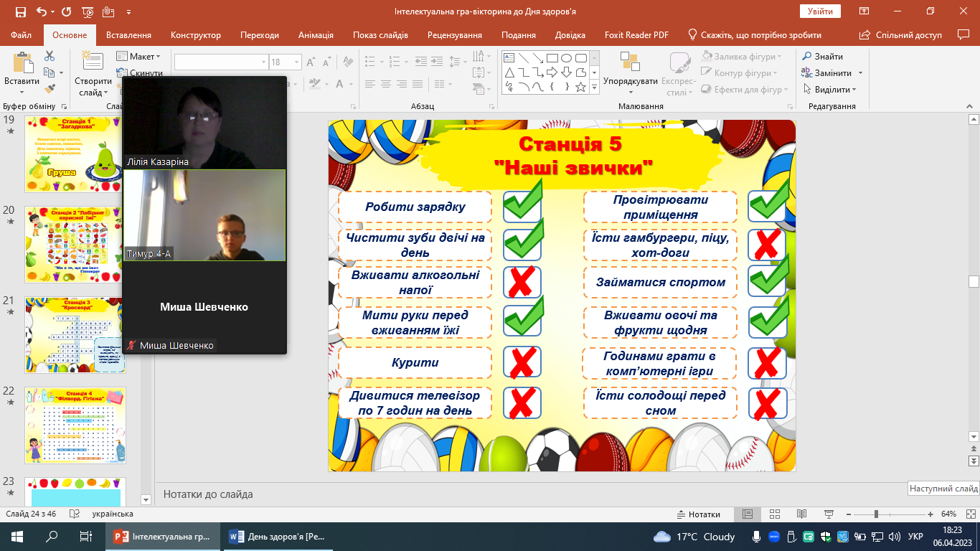The image size is (980, 551).
Task: Open the Файл menu
Action: (x=22, y=35)
